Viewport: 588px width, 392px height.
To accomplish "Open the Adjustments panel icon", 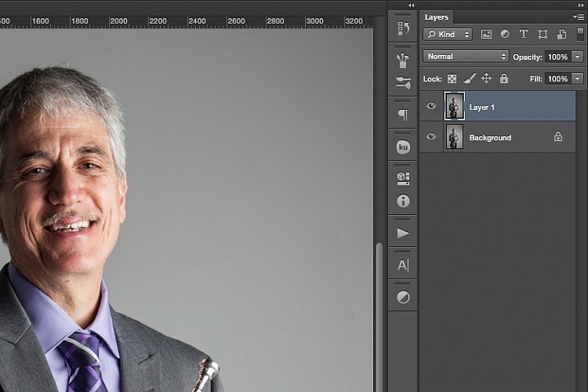I will (x=403, y=297).
